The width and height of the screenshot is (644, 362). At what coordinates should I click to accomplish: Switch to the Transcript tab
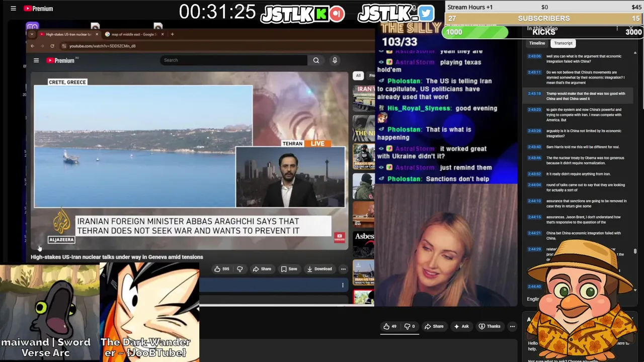coord(563,43)
